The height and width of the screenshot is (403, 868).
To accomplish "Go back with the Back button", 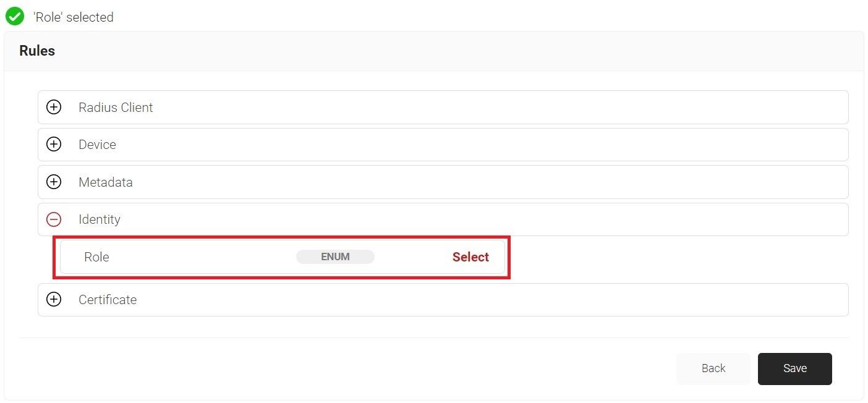I will click(713, 368).
